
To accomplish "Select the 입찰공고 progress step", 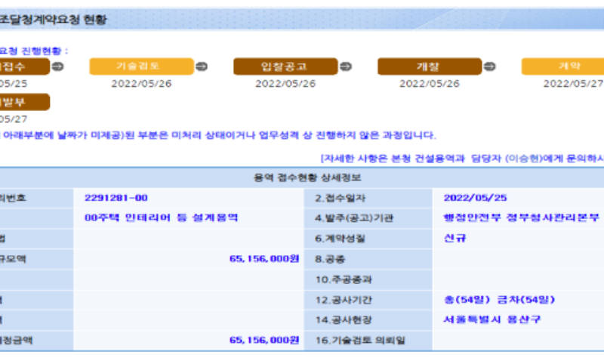I will coord(285,66).
